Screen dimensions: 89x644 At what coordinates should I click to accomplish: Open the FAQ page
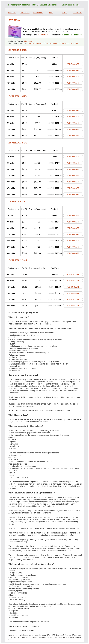[51, 13]
